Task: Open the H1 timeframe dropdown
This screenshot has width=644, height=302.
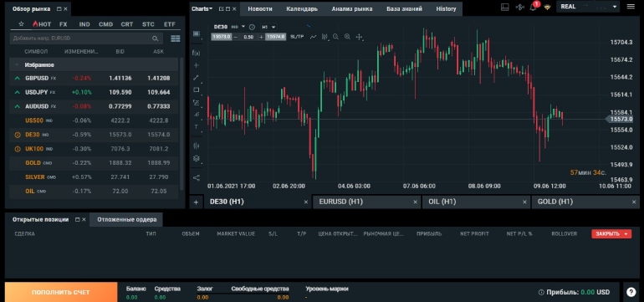Action: tap(269, 27)
